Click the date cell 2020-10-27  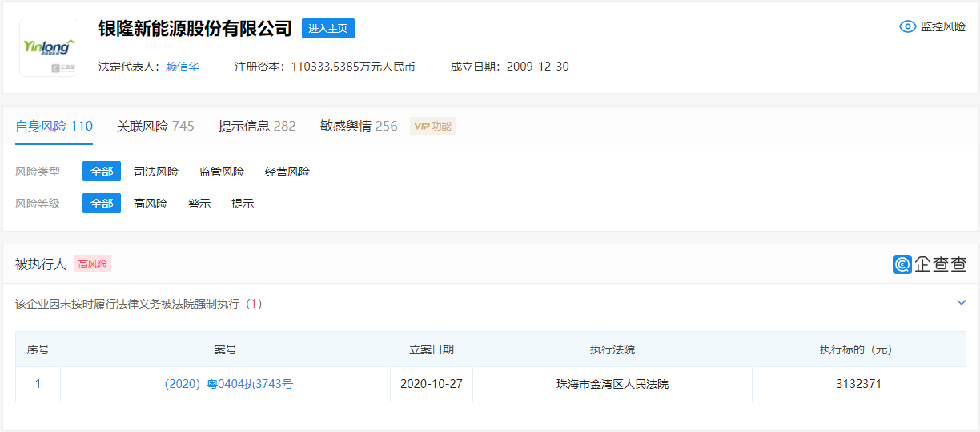tap(432, 384)
